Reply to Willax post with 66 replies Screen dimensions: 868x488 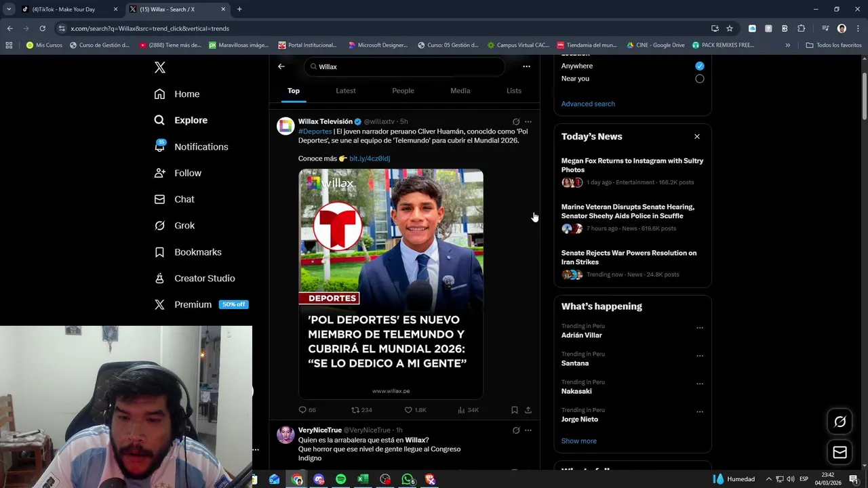pos(307,410)
